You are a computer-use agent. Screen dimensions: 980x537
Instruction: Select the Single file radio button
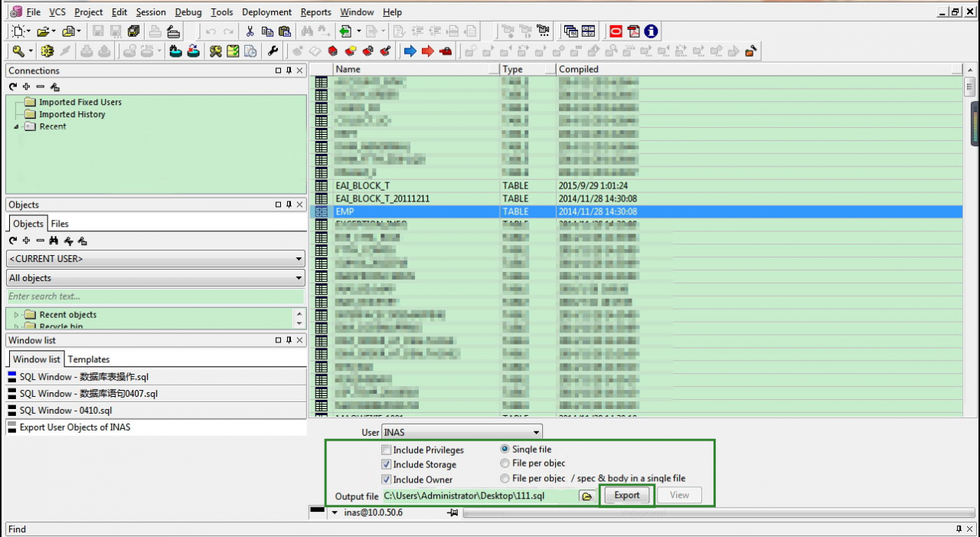click(505, 449)
